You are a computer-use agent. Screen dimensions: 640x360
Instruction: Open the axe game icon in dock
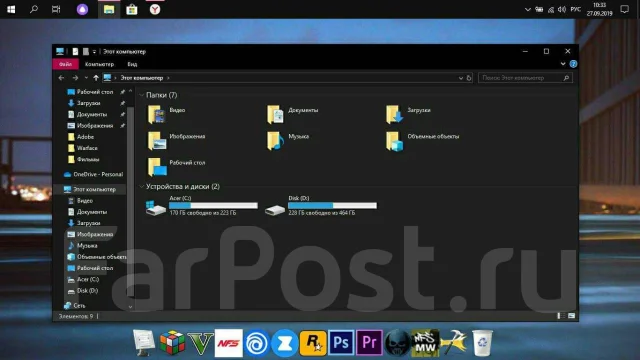[453, 342]
